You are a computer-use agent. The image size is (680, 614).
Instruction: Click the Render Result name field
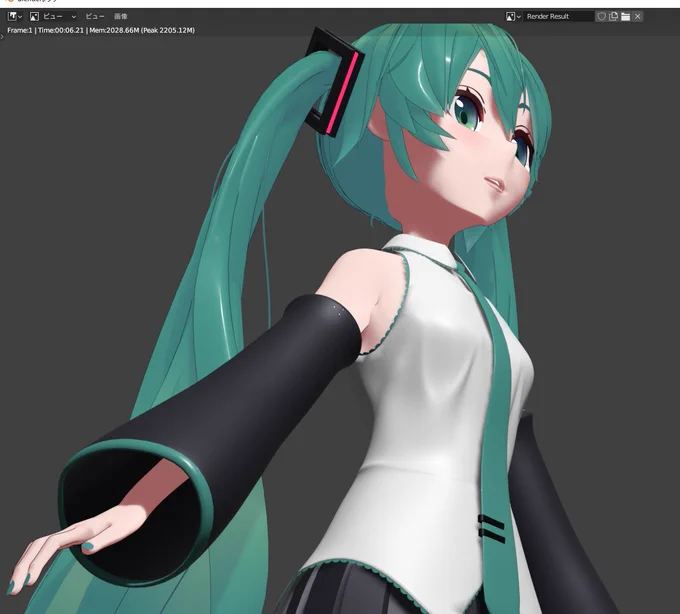[x=558, y=16]
